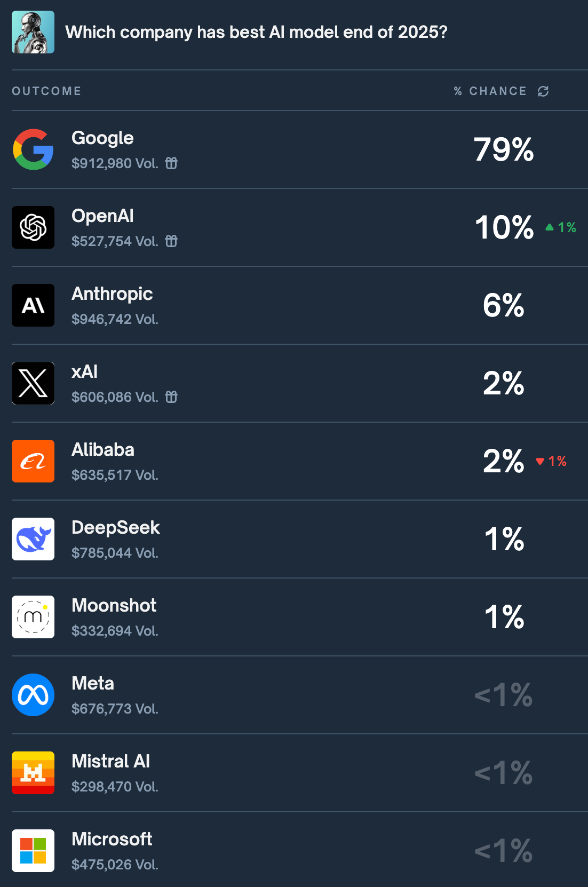Screen dimensions: 588x887
Task: Open the market title about best AI model
Action: tap(256, 32)
